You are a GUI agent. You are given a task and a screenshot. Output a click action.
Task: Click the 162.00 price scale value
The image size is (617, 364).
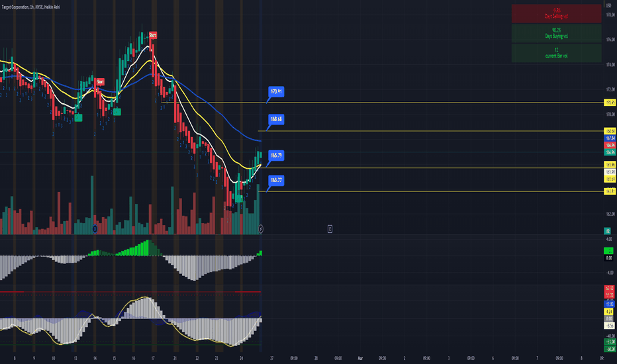(610, 214)
